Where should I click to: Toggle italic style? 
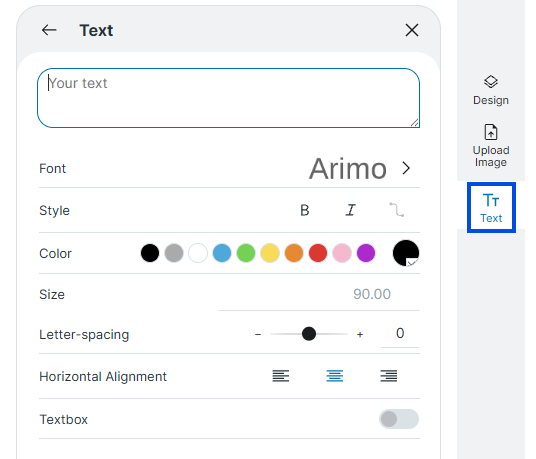pyautogui.click(x=350, y=210)
